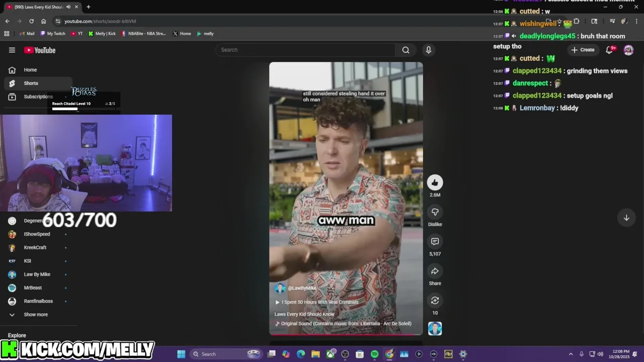Open the Melly | Kick bookmark
The height and width of the screenshot is (362, 644).
[102, 34]
